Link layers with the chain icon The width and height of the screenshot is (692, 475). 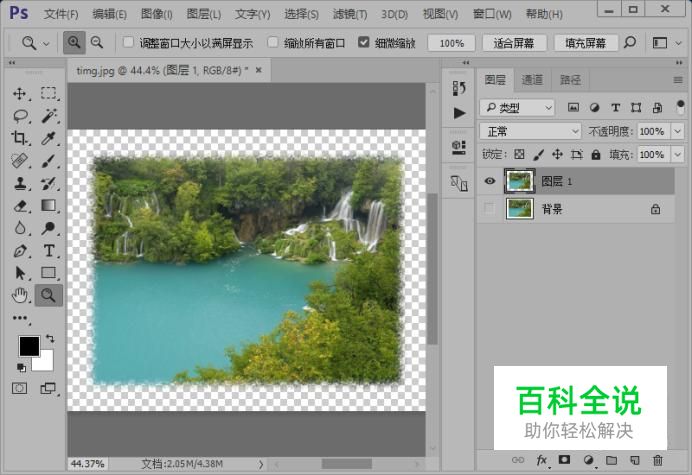pyautogui.click(x=518, y=460)
